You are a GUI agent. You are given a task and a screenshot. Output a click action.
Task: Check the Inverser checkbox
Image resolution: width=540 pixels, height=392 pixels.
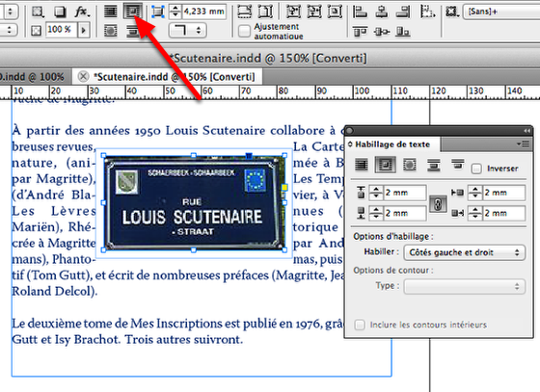click(476, 169)
